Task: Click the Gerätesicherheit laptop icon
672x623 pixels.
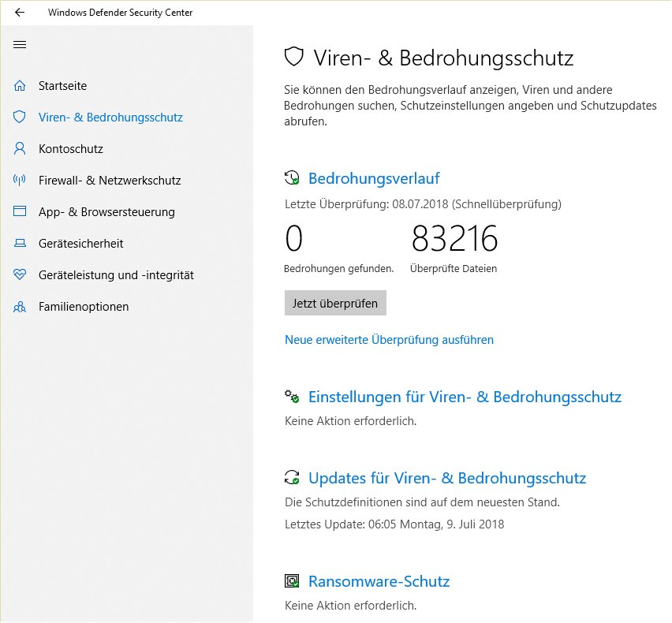Action: coord(20,244)
